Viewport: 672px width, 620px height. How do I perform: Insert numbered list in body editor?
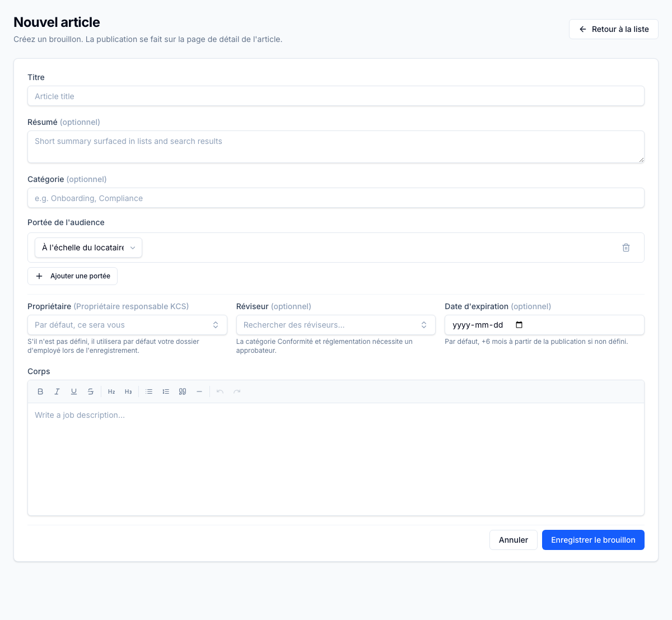[x=166, y=391]
